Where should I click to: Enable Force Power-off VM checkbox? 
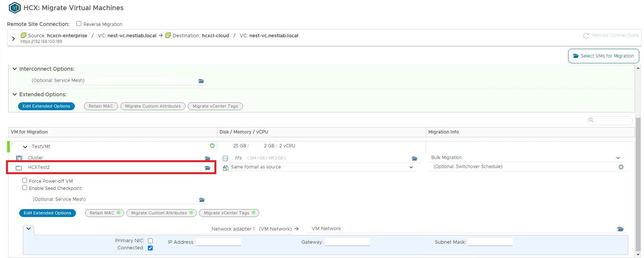[x=24, y=181]
